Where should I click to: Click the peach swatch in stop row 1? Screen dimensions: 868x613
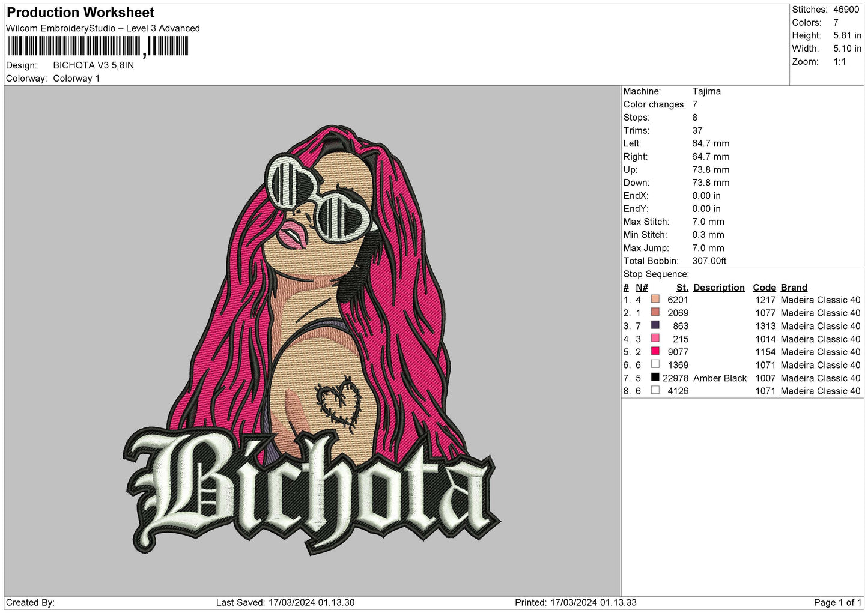pyautogui.click(x=655, y=299)
